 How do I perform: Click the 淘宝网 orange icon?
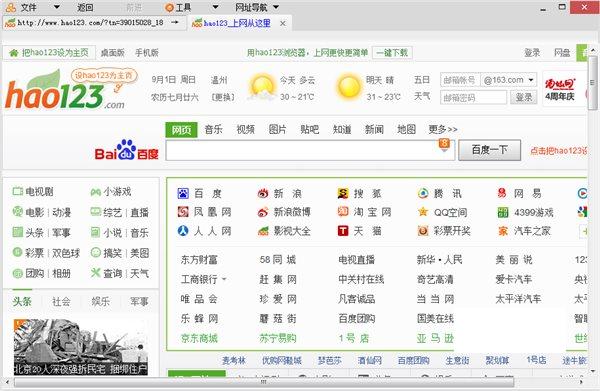coord(343,212)
